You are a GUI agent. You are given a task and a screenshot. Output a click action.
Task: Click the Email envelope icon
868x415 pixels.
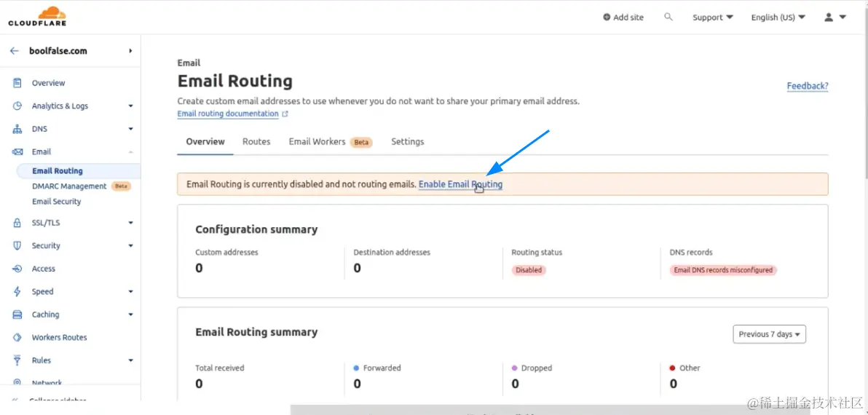pos(17,151)
